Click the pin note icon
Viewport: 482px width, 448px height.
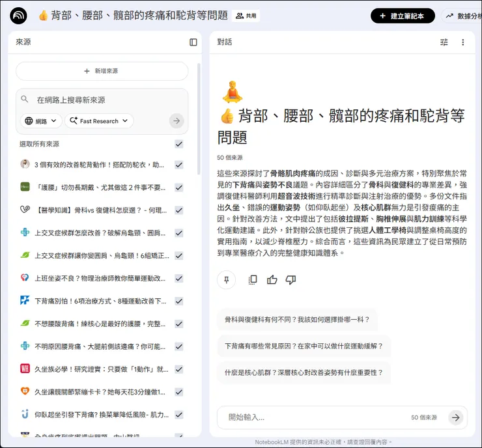click(x=226, y=279)
